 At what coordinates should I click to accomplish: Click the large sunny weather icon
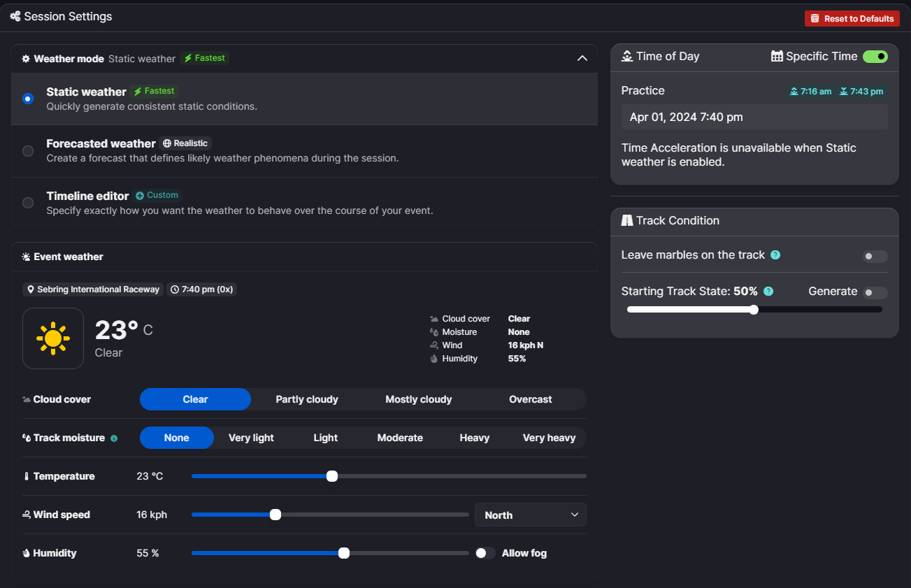pos(53,338)
